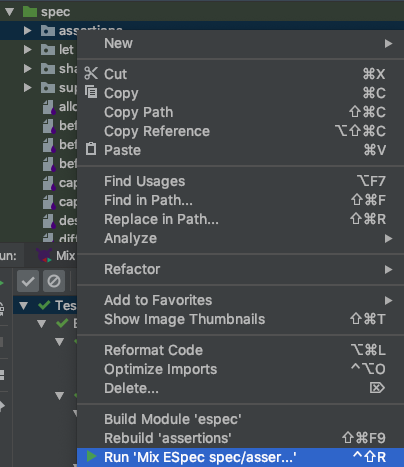This screenshot has width=404, height=467.
Task: Click the sup folder icon
Action: [x=48, y=88]
